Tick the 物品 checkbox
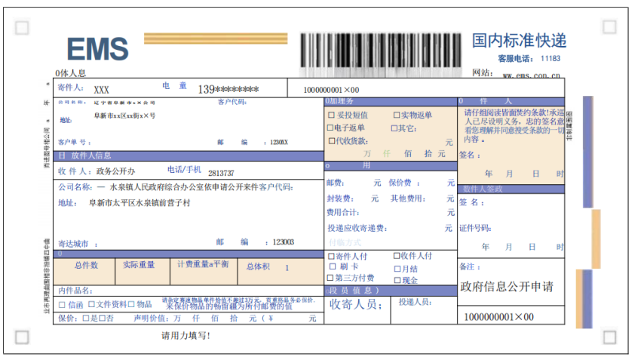This screenshot has width=644, height=357. (131, 304)
